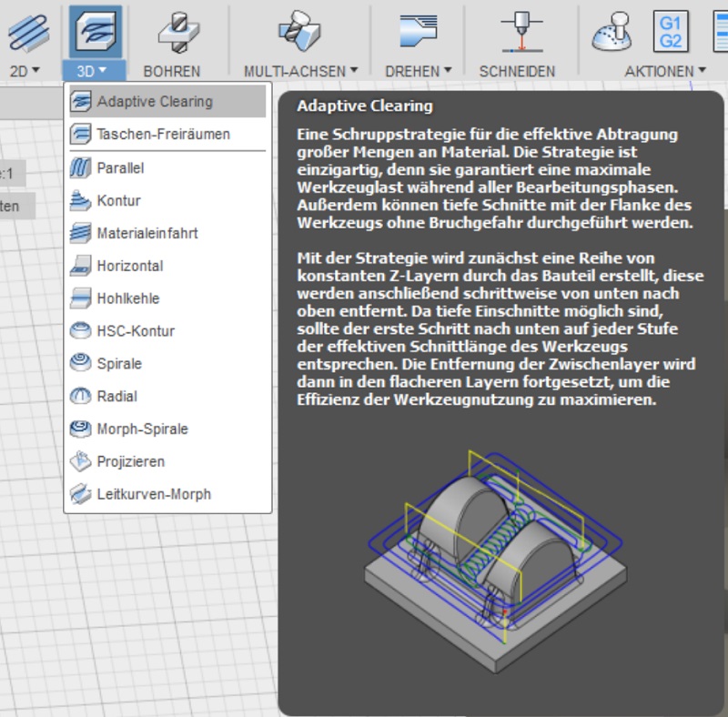Open the 2D dropdown menu
728x717 pixels.
(25, 71)
